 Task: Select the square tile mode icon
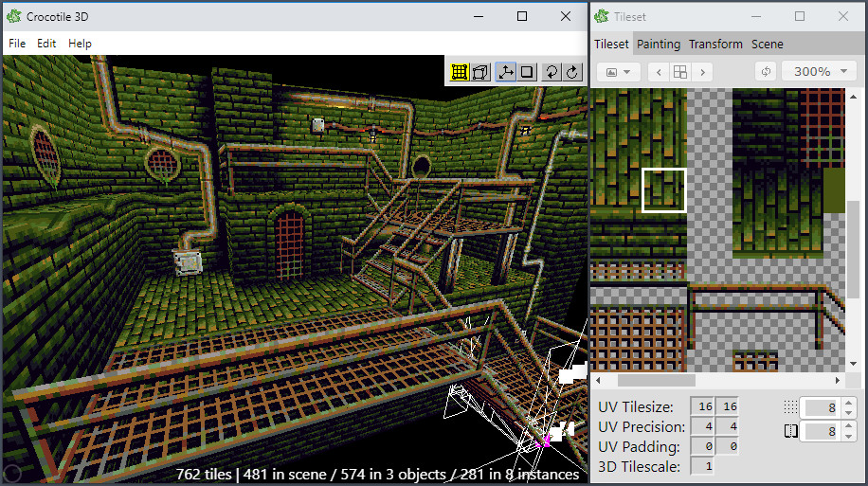point(528,72)
